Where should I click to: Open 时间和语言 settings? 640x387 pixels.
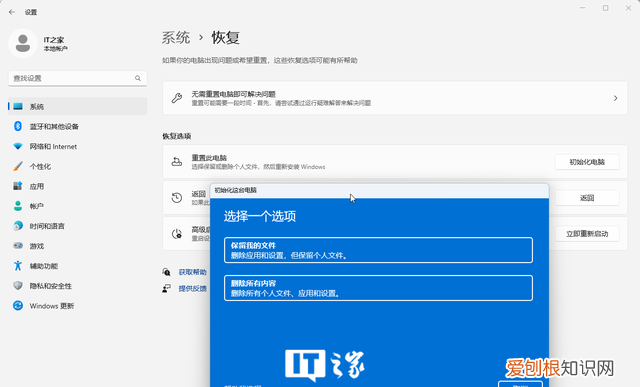pyautogui.click(x=78, y=226)
